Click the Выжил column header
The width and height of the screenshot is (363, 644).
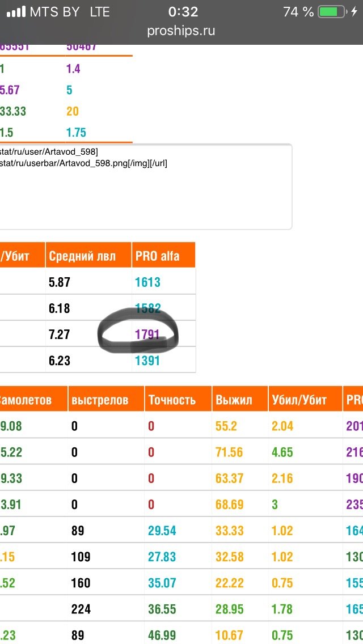[x=234, y=400]
